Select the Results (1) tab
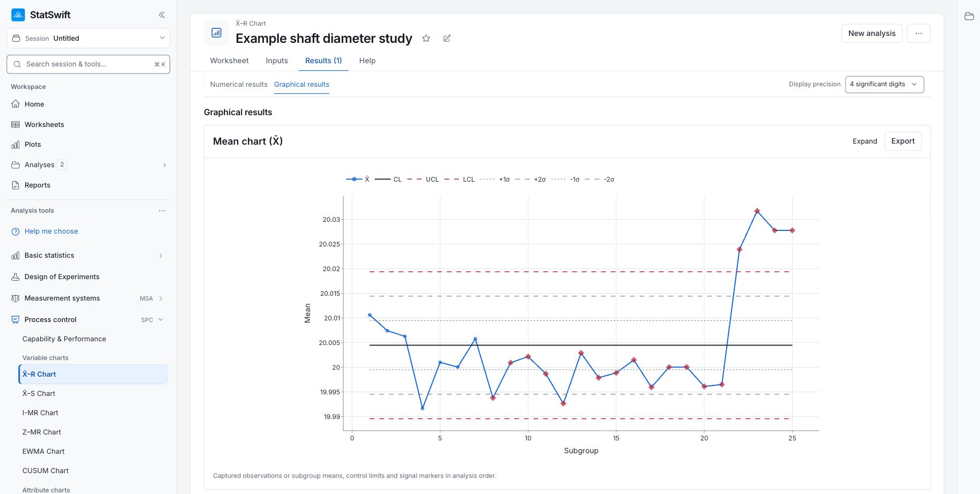The image size is (980, 494). click(323, 61)
